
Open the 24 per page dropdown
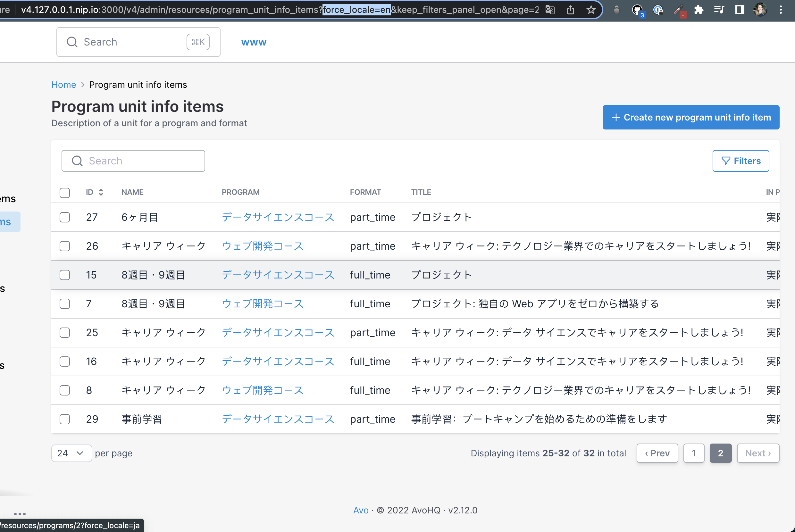tap(71, 453)
